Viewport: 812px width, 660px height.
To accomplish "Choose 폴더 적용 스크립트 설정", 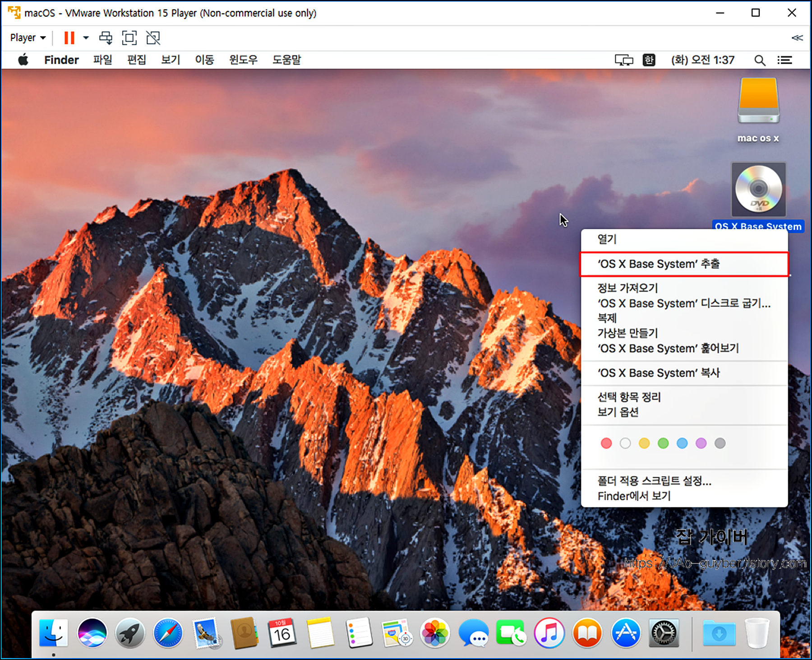I will tap(684, 481).
